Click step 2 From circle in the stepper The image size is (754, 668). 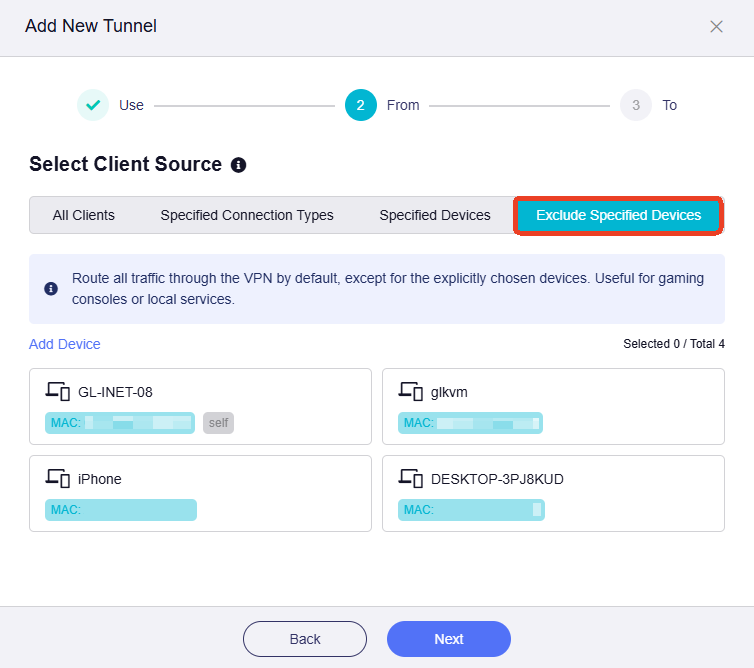click(x=361, y=105)
